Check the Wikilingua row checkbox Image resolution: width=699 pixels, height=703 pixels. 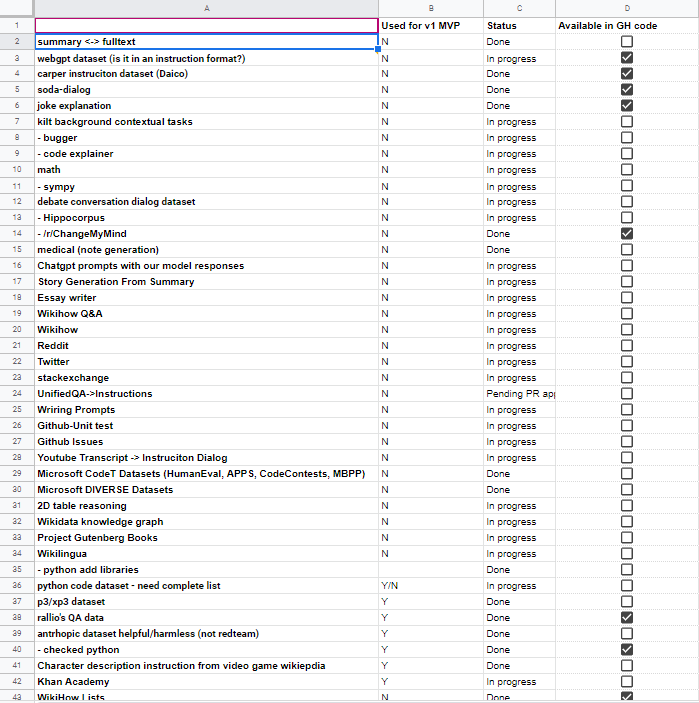(626, 554)
